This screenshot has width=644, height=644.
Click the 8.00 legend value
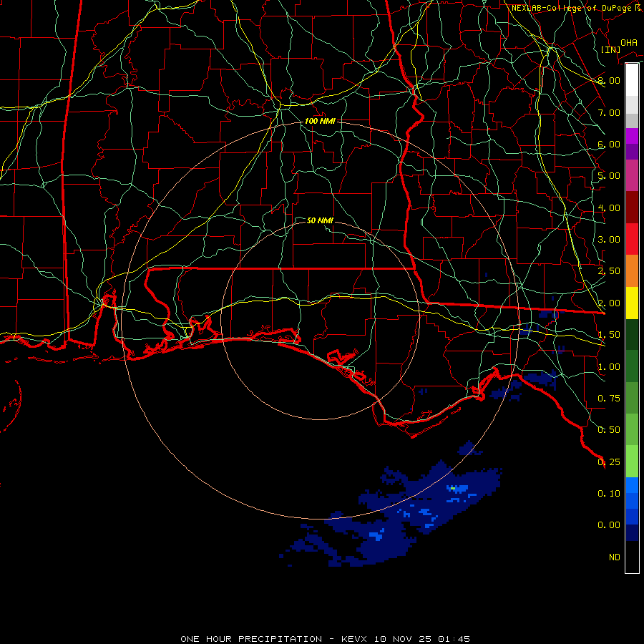[609, 80]
